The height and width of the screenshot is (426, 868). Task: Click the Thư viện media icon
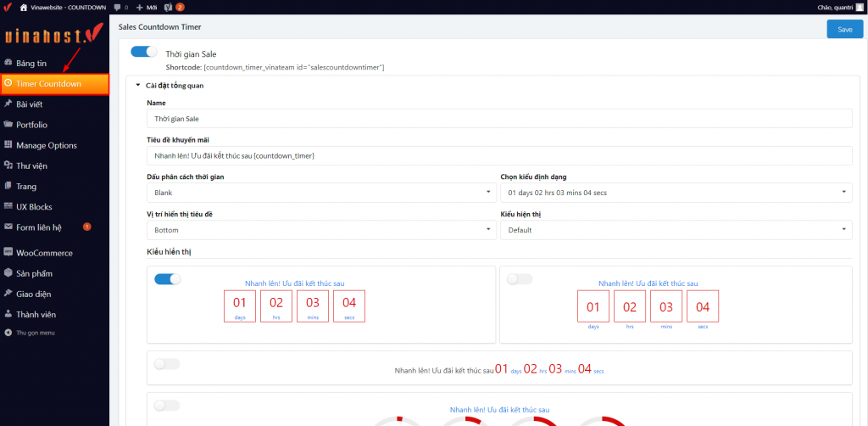click(x=8, y=165)
